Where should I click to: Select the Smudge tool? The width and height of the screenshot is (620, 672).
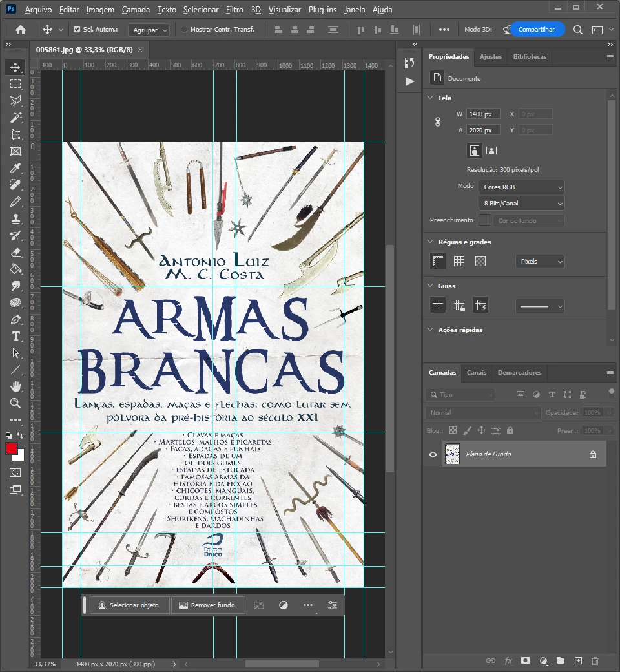coord(15,286)
